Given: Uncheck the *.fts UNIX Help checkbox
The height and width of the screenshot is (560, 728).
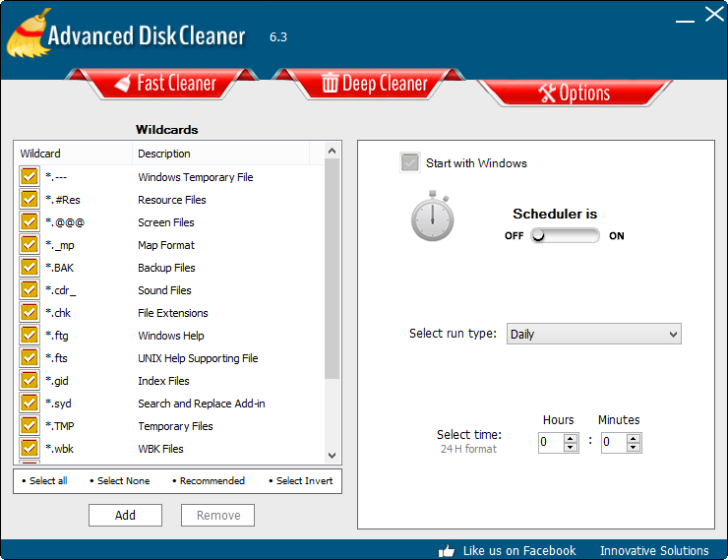Looking at the screenshot, I should [30, 357].
